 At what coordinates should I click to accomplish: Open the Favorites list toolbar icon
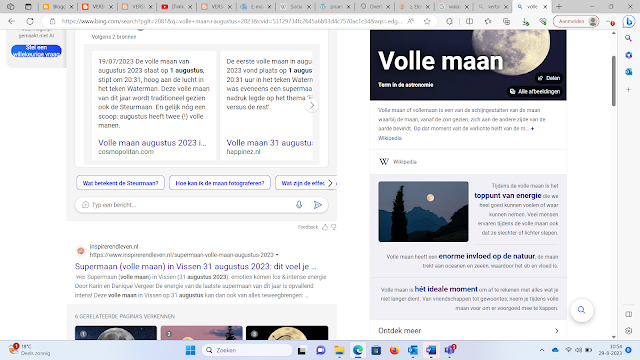click(488, 21)
